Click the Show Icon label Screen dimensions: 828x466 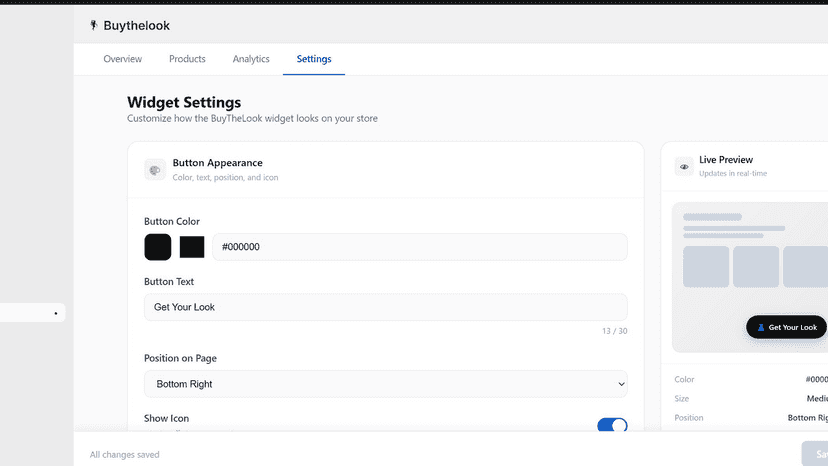[x=166, y=418]
